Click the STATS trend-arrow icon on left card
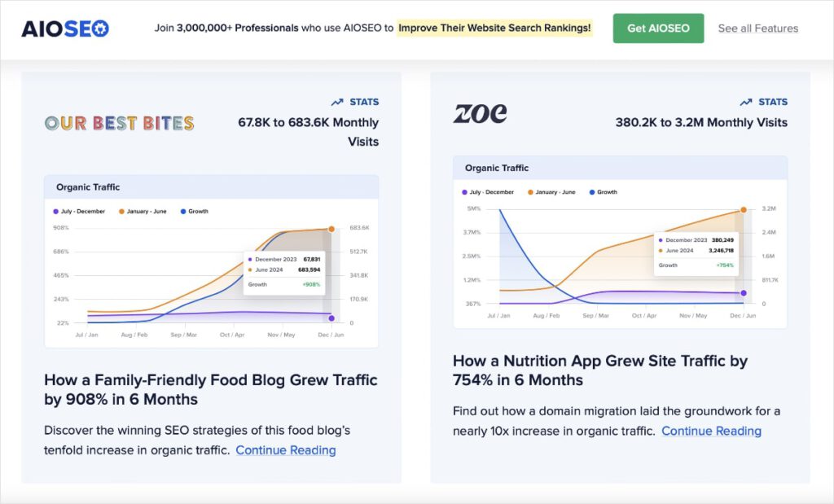 click(x=336, y=102)
